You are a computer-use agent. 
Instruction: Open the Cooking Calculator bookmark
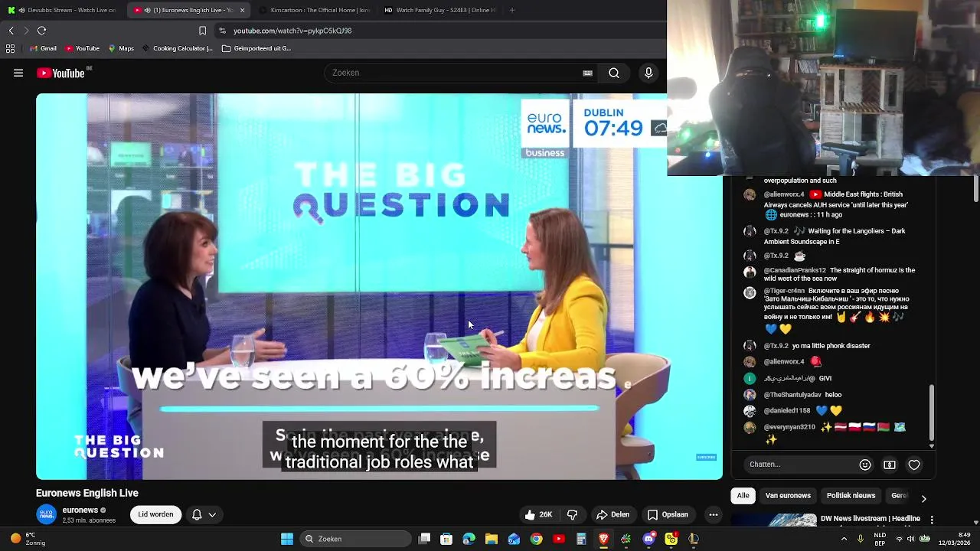click(x=178, y=48)
